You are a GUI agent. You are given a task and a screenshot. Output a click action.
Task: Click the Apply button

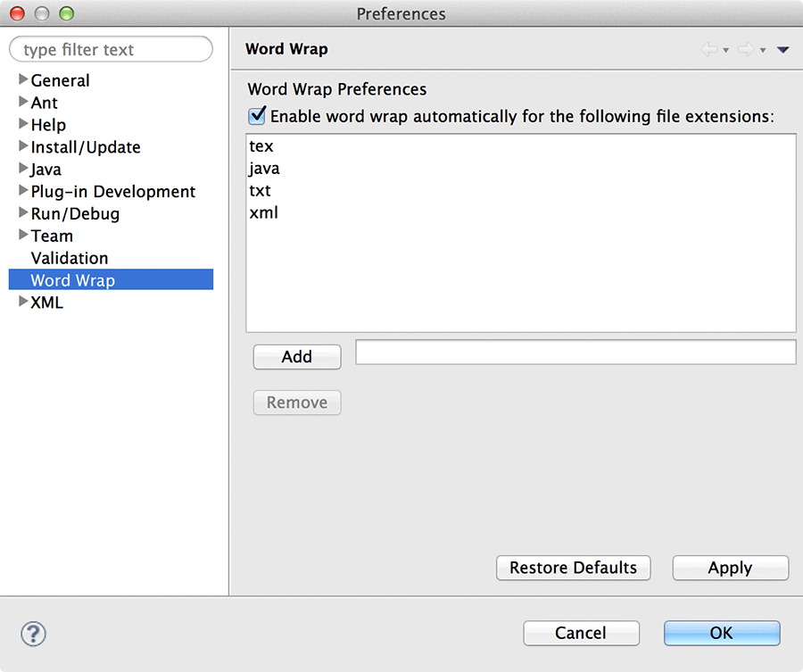(730, 568)
